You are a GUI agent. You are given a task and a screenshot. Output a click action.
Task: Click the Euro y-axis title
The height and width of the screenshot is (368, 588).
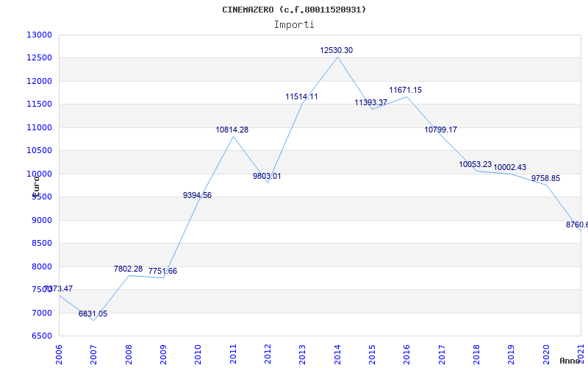click(36, 187)
